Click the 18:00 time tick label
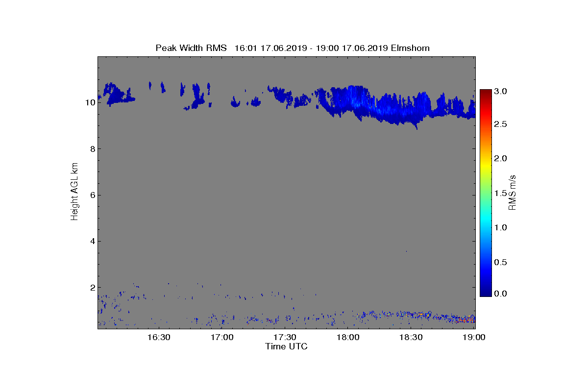The width and height of the screenshot is (588, 392). point(348,338)
